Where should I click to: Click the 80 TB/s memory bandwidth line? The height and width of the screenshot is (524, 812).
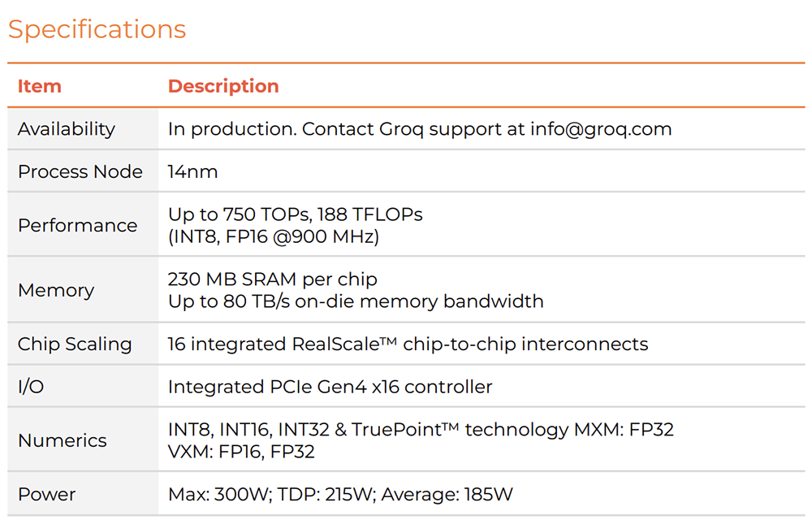tap(356, 301)
